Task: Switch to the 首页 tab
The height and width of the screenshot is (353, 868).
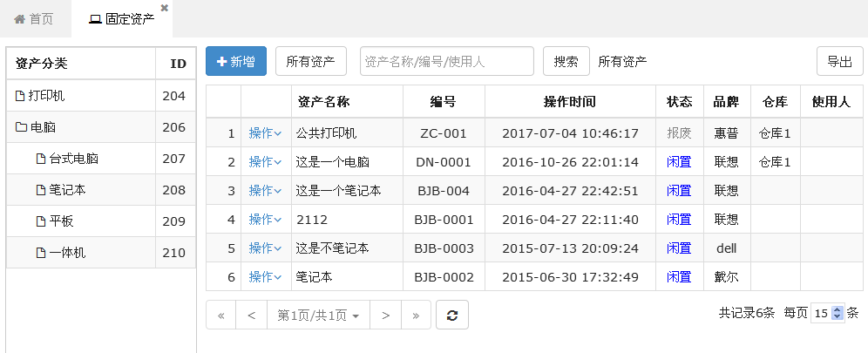Action: (34, 18)
